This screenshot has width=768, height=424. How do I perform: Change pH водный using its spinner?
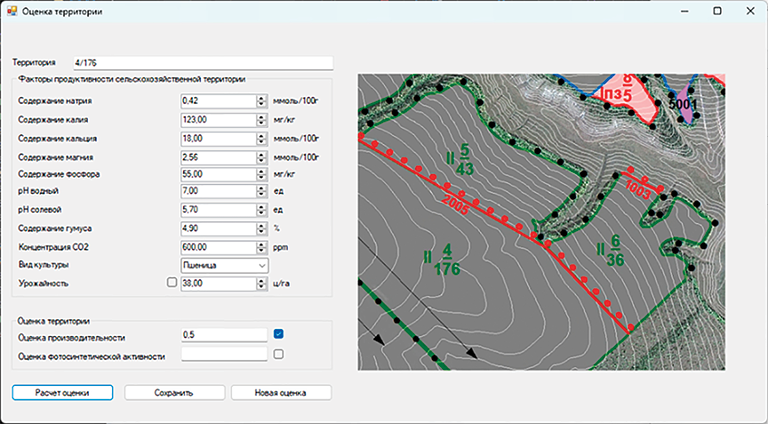coord(262,191)
